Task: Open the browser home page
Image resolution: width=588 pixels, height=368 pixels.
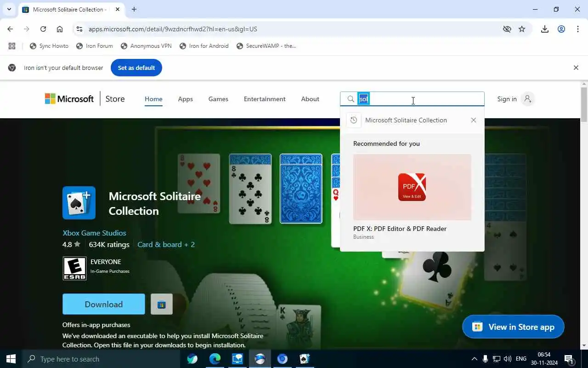Action: tap(60, 29)
